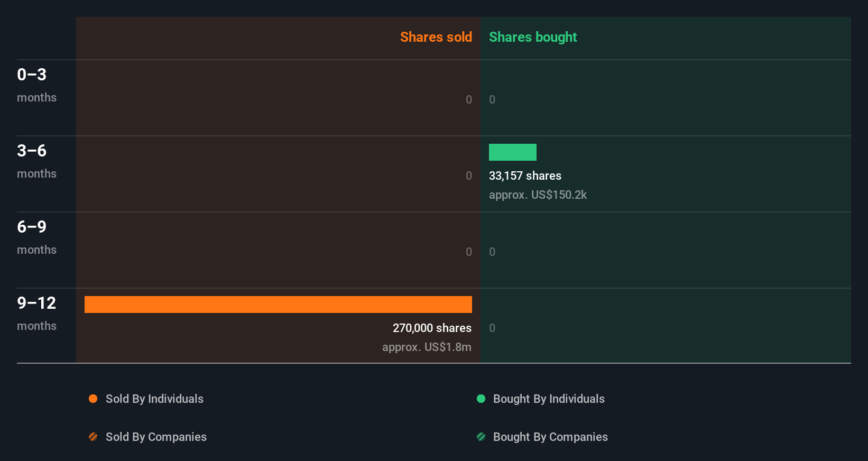The image size is (868, 461).
Task: Click the Shares bought column header
Action: click(533, 37)
